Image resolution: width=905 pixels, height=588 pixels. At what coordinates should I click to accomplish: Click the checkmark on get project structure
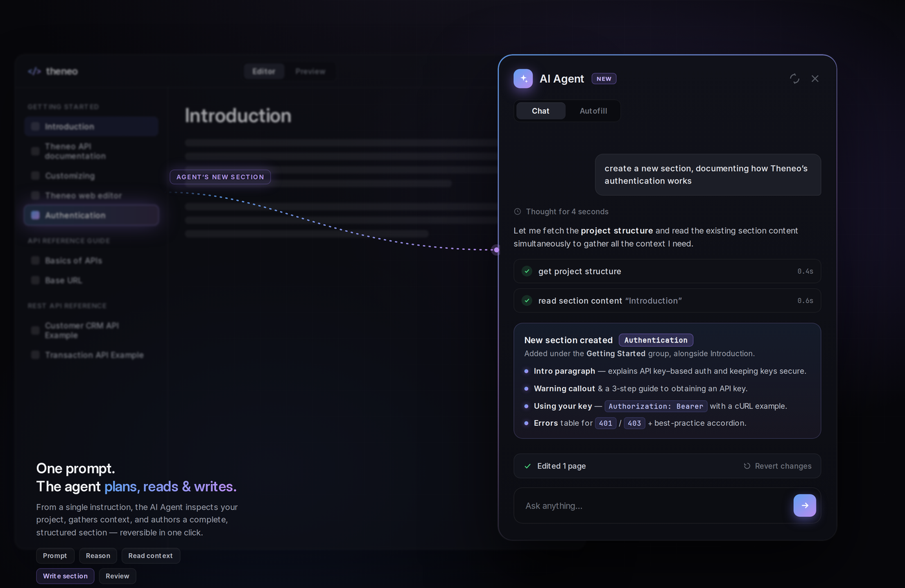[x=527, y=271]
